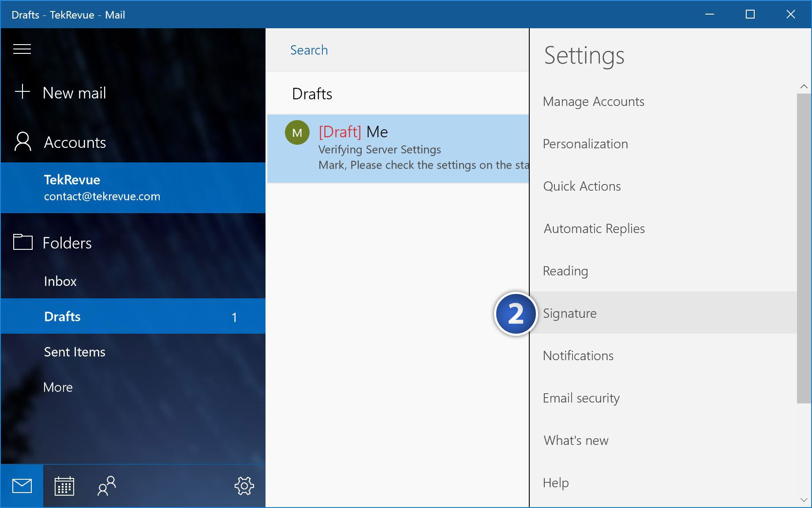
Task: Open Email security settings
Action: pyautogui.click(x=663, y=398)
